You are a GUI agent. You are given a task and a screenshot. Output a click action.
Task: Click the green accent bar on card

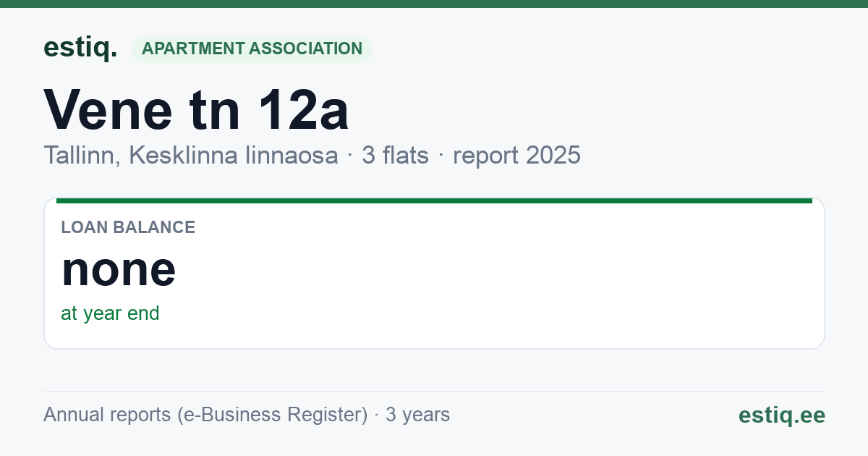(434, 200)
